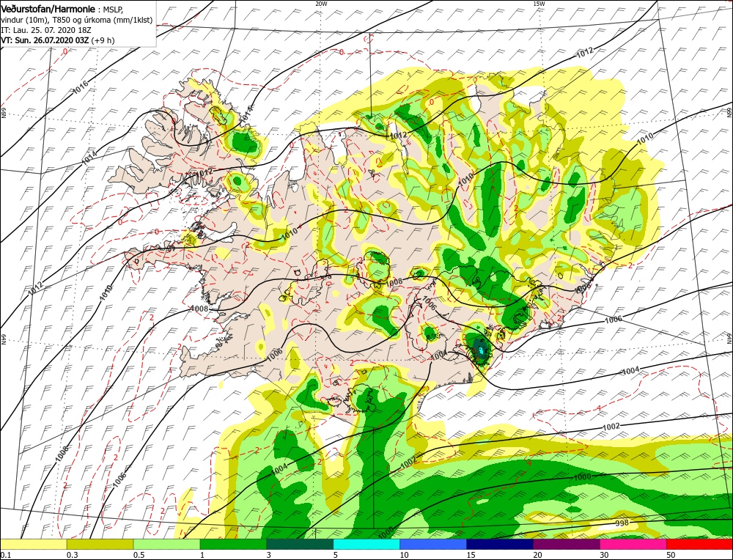Click the legend value '30'
This screenshot has height=560, width=733.
(604, 555)
